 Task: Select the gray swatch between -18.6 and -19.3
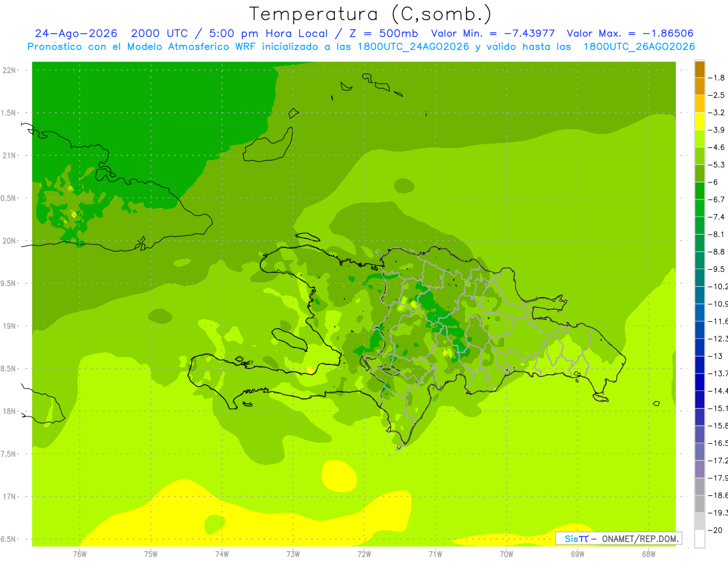[699, 504]
